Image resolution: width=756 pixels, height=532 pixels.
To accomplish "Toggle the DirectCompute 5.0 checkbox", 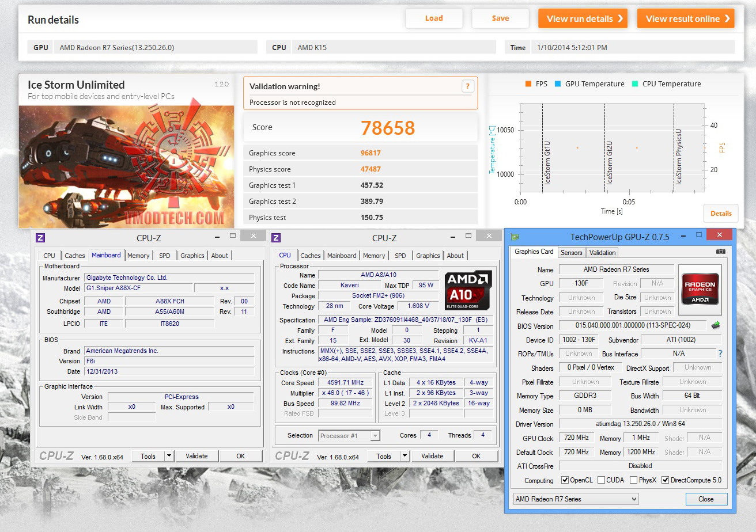I will [x=666, y=480].
